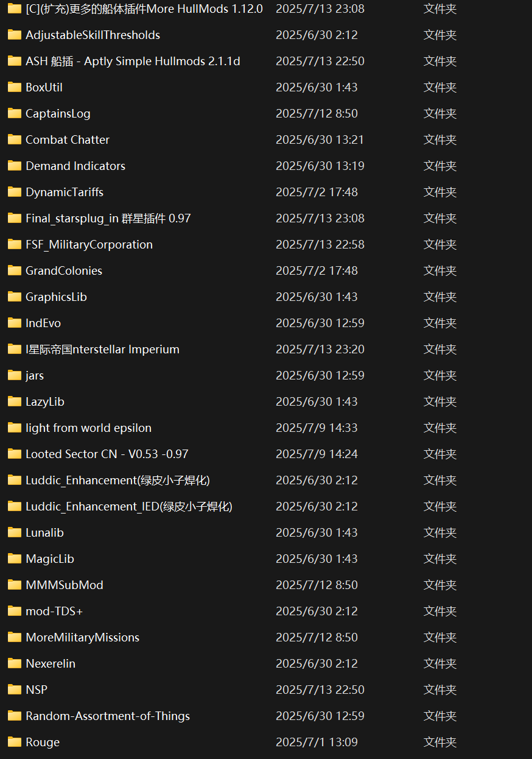Click the IndEvo folder icon

15,323
